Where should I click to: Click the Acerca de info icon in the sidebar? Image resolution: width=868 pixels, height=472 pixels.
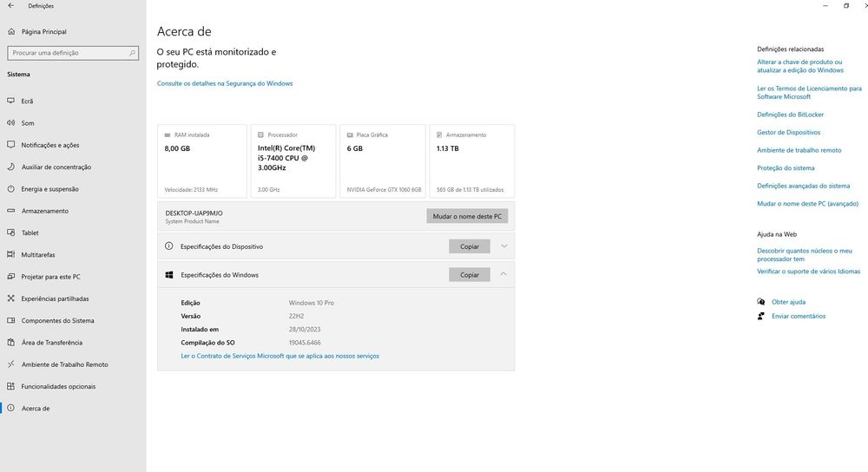tap(11, 408)
